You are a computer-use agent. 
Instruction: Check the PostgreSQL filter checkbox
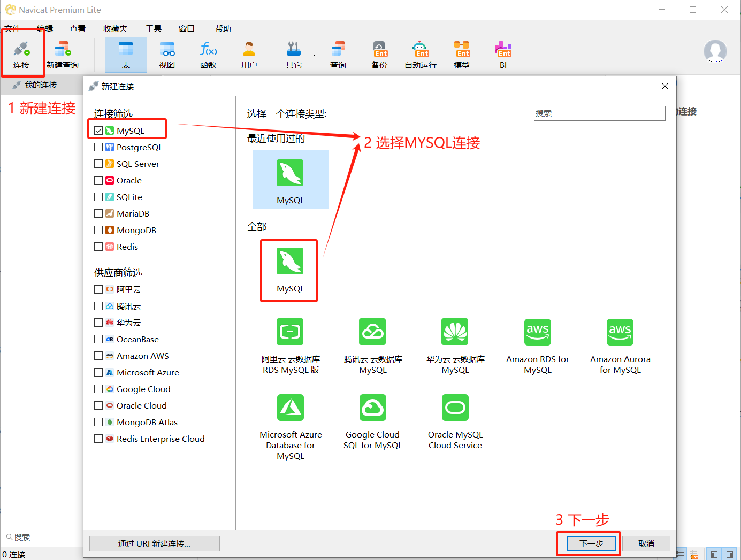[98, 147]
